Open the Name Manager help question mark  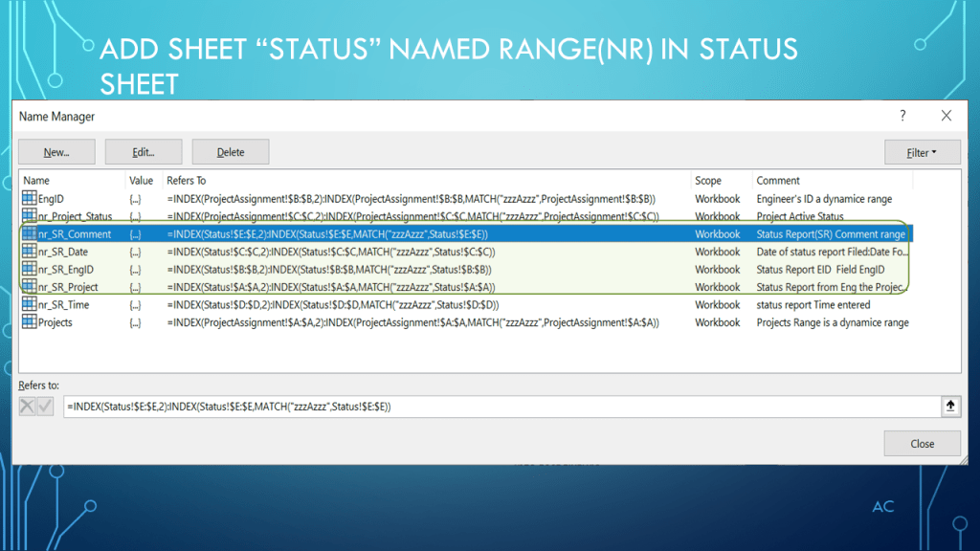(902, 116)
